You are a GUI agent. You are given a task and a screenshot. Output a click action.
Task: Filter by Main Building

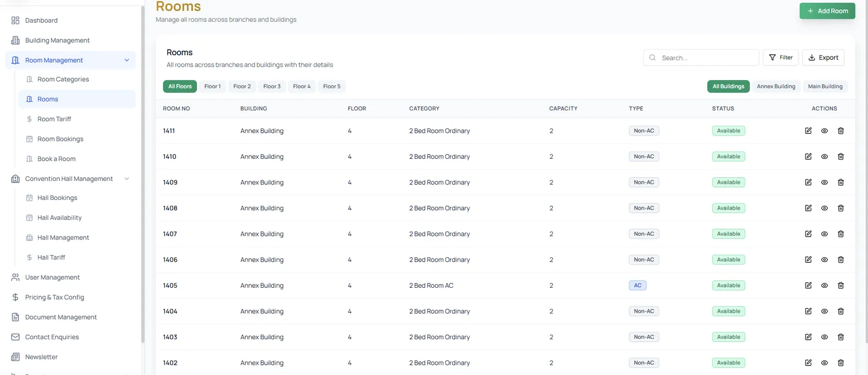tap(825, 86)
